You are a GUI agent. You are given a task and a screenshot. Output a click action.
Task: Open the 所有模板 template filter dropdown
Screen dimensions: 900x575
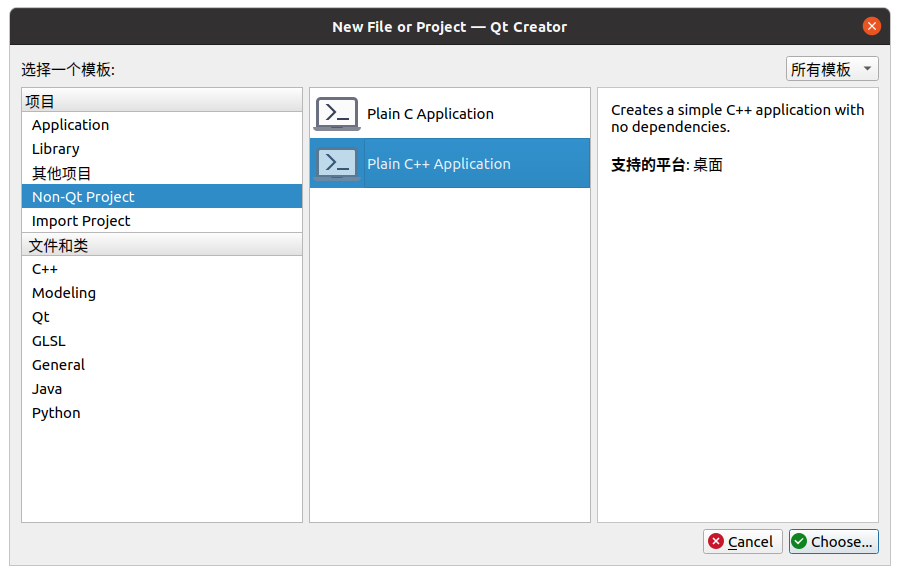click(832, 69)
